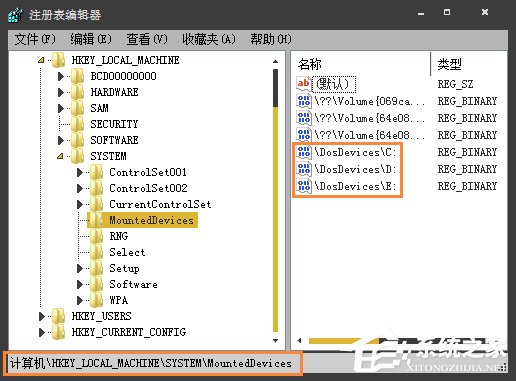Maximize the Registry Editor window
The height and width of the screenshot is (381, 516).
pos(447,12)
